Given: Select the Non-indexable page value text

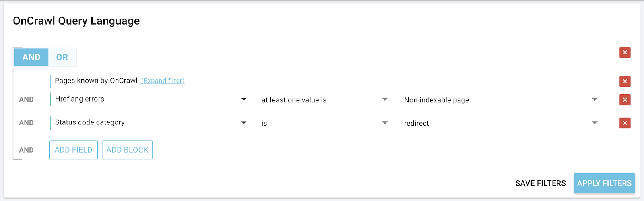Looking at the screenshot, I should click(x=436, y=100).
